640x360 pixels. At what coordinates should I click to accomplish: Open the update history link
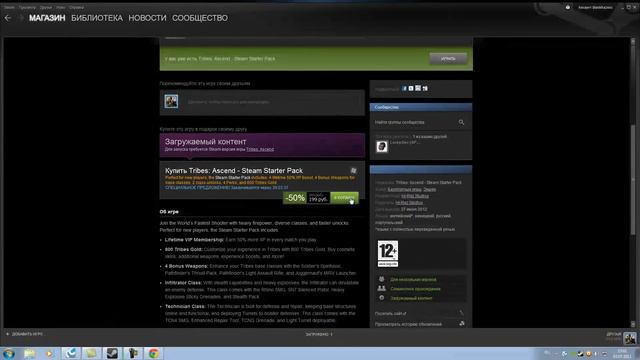click(x=408, y=324)
